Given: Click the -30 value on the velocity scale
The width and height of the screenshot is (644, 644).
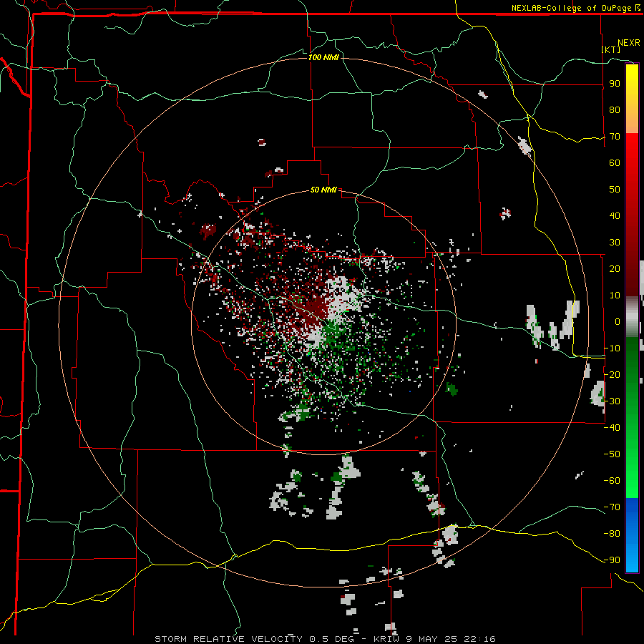Looking at the screenshot, I should [x=612, y=401].
